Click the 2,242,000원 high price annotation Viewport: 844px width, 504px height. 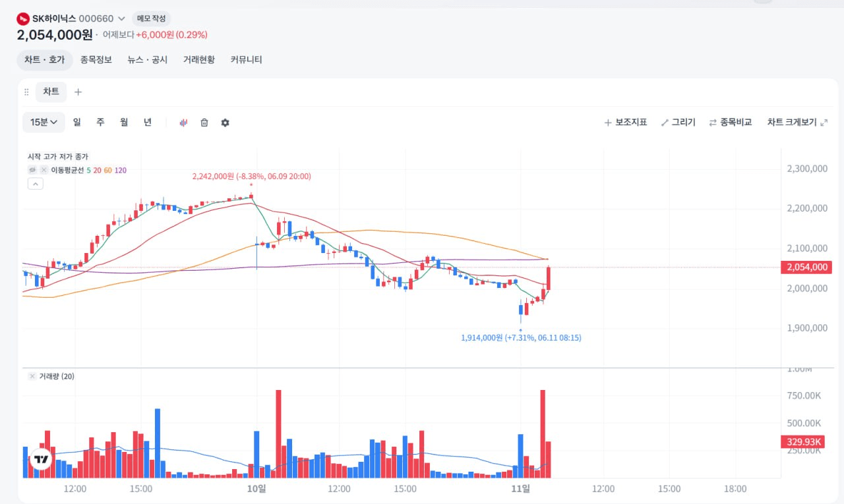(251, 177)
